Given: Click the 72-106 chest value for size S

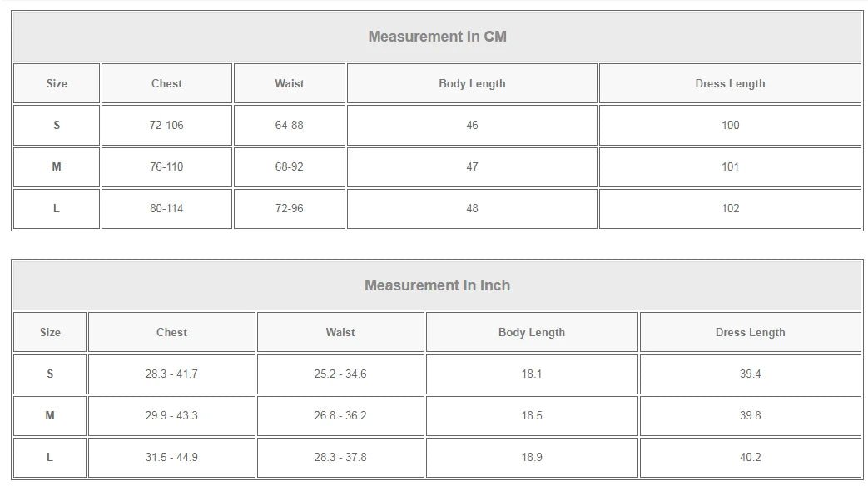Looking at the screenshot, I should click(166, 125).
